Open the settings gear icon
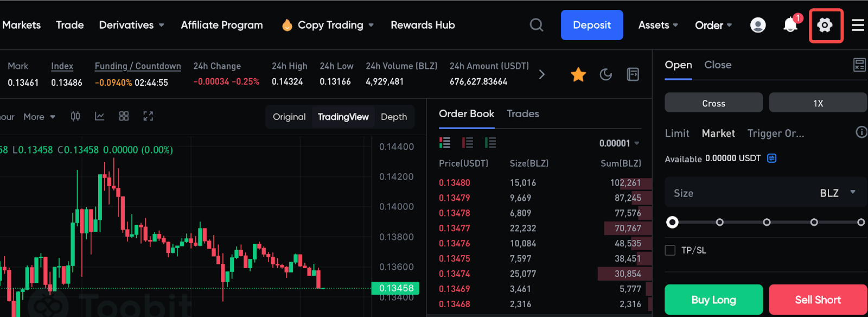Viewport: 868px width, 317px height. (825, 25)
